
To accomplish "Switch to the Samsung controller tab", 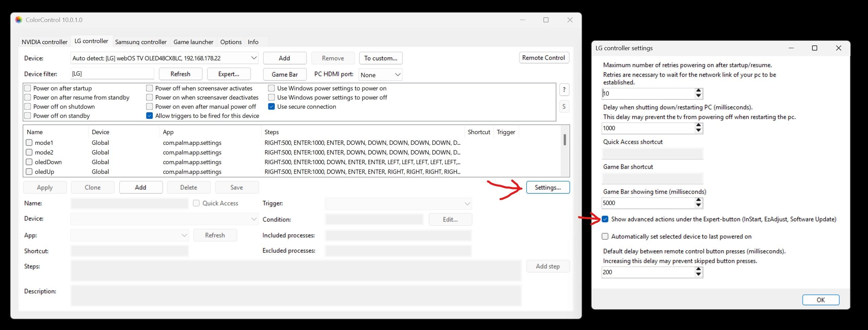I will coord(141,42).
